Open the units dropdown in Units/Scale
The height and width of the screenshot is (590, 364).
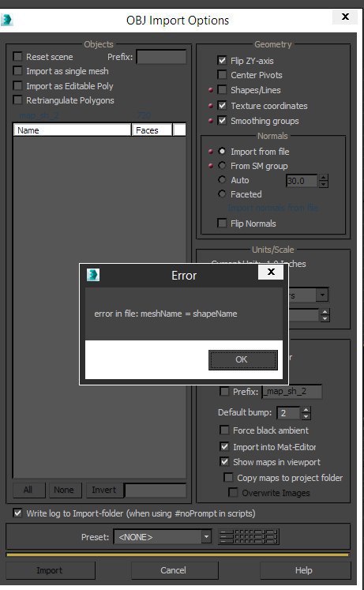322,295
